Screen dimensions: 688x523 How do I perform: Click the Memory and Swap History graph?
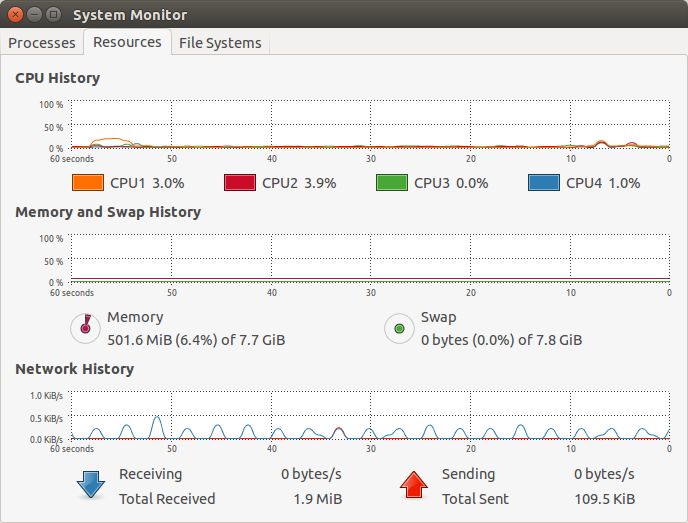(368, 259)
